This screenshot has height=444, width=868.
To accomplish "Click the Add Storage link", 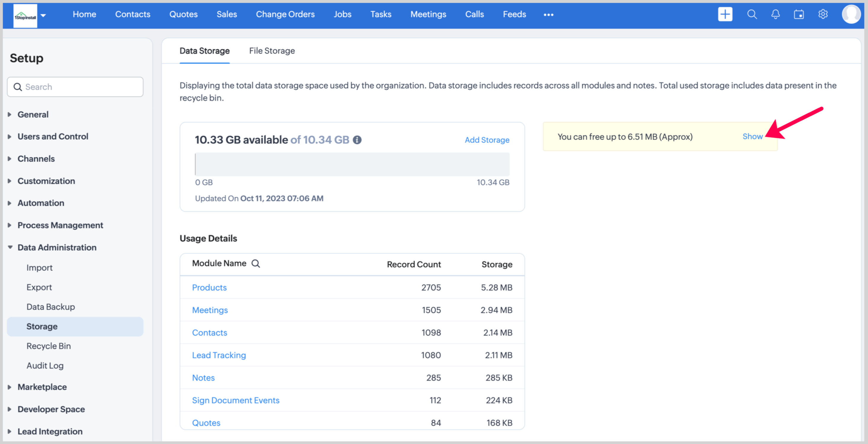I will tap(487, 140).
